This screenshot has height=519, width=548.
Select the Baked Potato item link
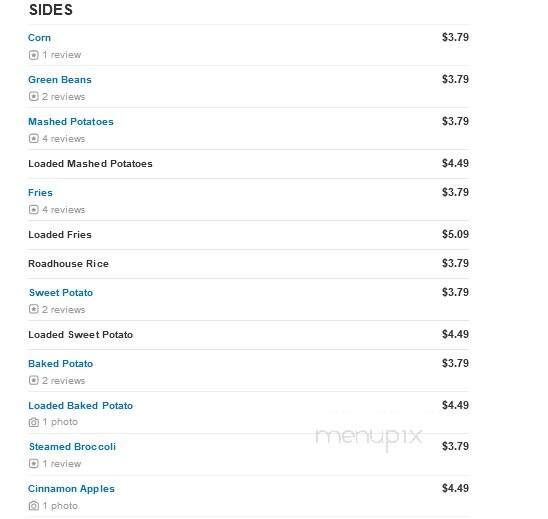[x=60, y=364]
